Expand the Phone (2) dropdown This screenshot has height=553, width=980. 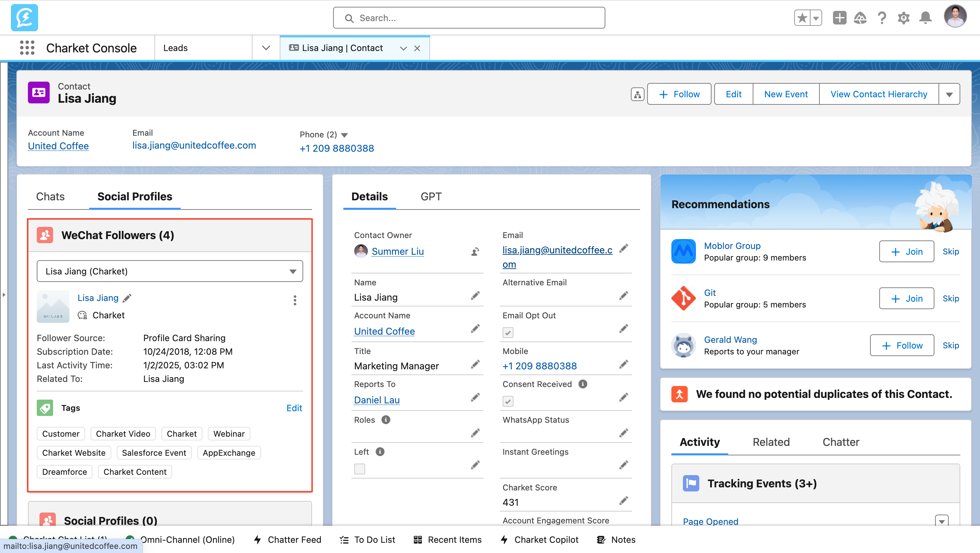click(344, 135)
